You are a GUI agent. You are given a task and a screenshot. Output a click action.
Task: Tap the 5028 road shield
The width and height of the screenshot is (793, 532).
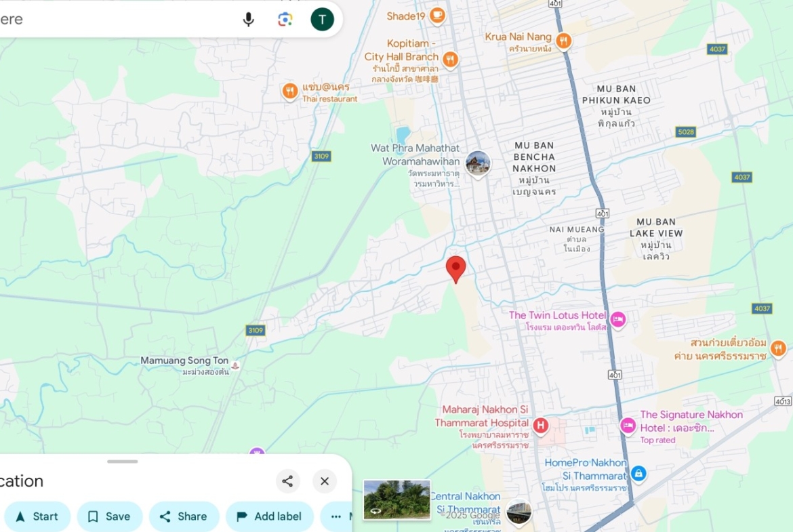pos(686,132)
